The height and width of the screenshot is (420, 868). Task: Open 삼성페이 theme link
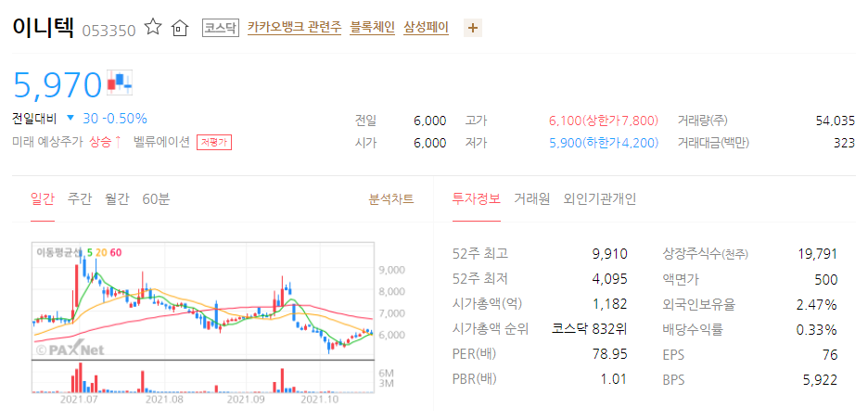(x=426, y=27)
